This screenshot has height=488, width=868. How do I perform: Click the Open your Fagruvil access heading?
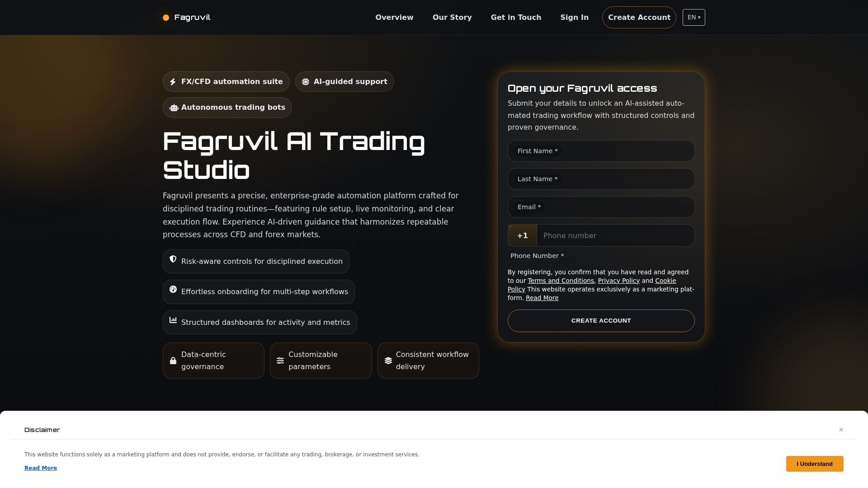coord(582,89)
